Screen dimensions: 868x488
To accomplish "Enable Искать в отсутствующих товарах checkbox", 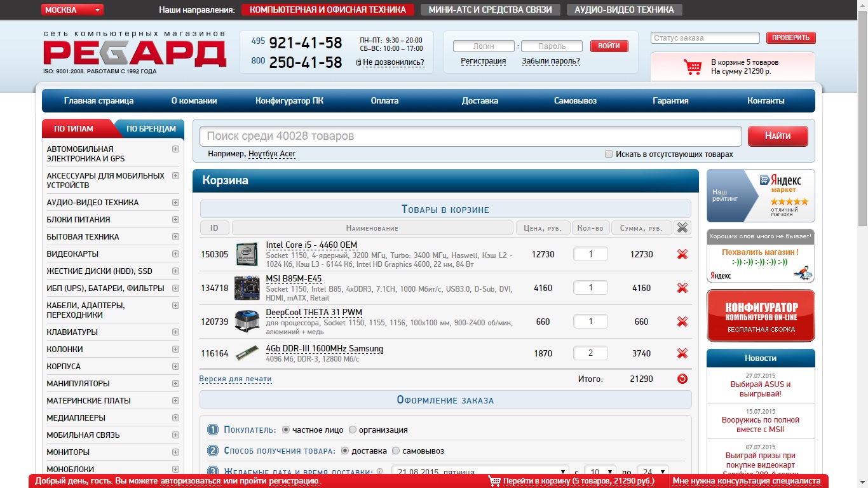I will (x=609, y=154).
